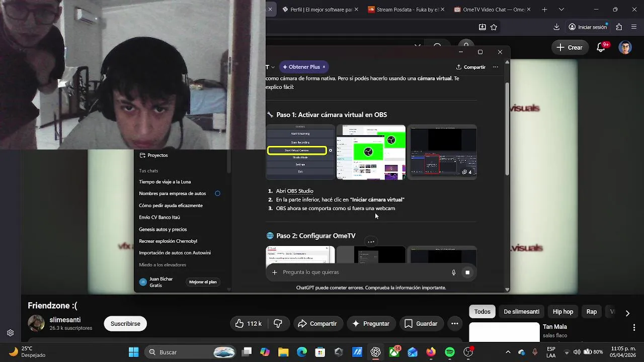Click Iniciar sesión in the browser toolbar
The width and height of the screenshot is (644, 362).
click(588, 27)
